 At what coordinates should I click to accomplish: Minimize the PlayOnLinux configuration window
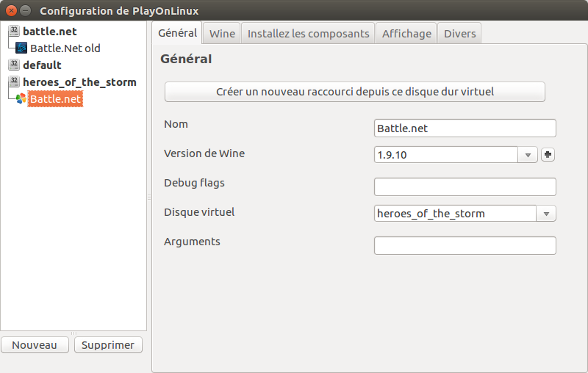click(x=25, y=10)
